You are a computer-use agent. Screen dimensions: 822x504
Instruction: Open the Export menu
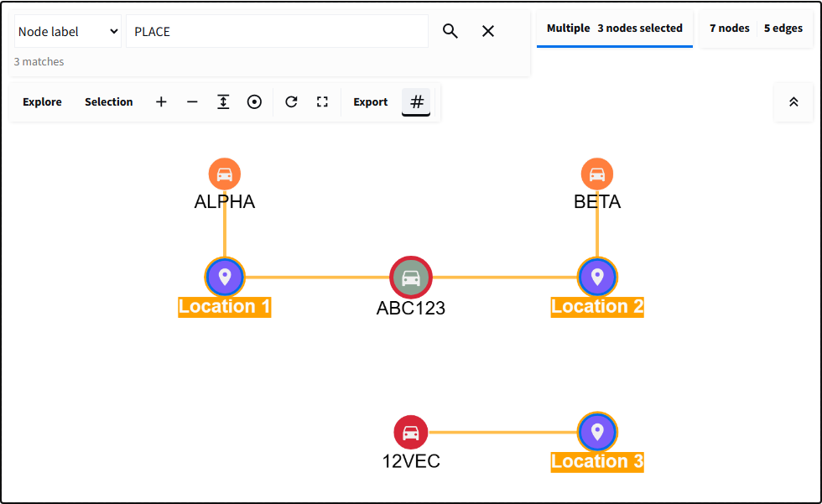[371, 101]
